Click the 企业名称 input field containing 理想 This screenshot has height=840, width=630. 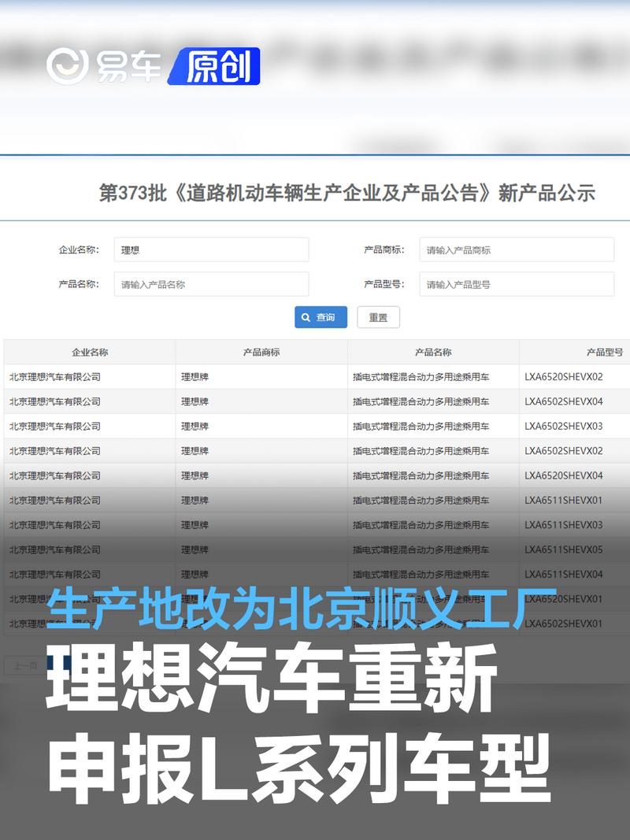click(x=211, y=250)
